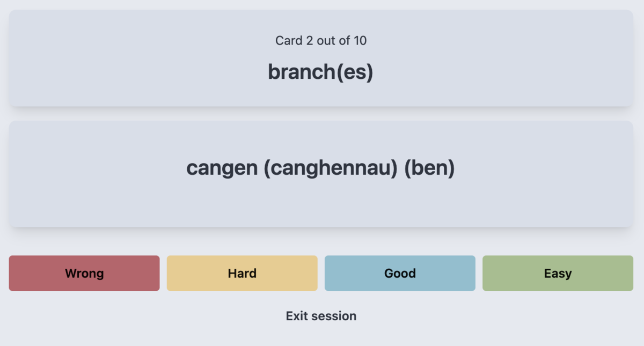Click the "Card 2 out of 10" counter
Screen dimensions: 644x346
[321, 40]
